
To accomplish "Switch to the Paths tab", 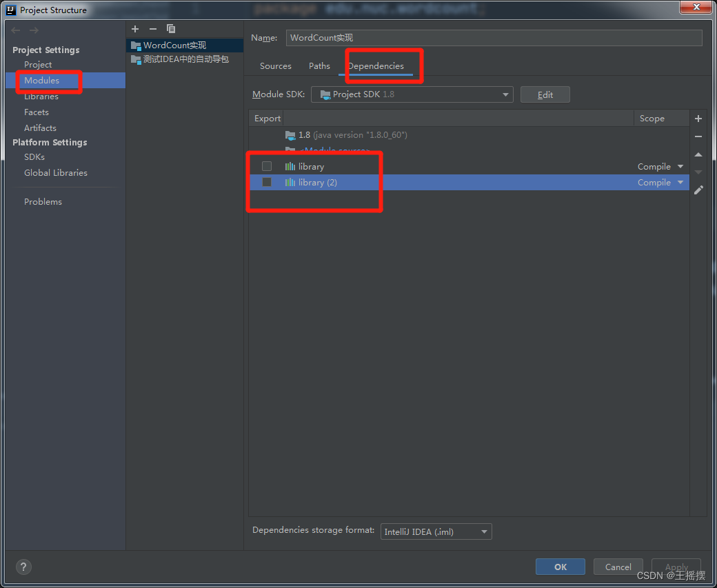I will (x=319, y=66).
